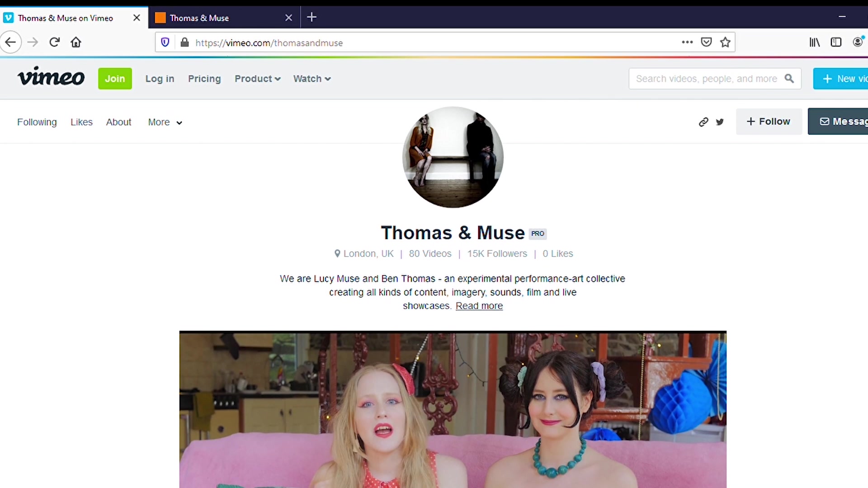Click the search magnifier icon
The width and height of the screenshot is (868, 488).
point(789,79)
